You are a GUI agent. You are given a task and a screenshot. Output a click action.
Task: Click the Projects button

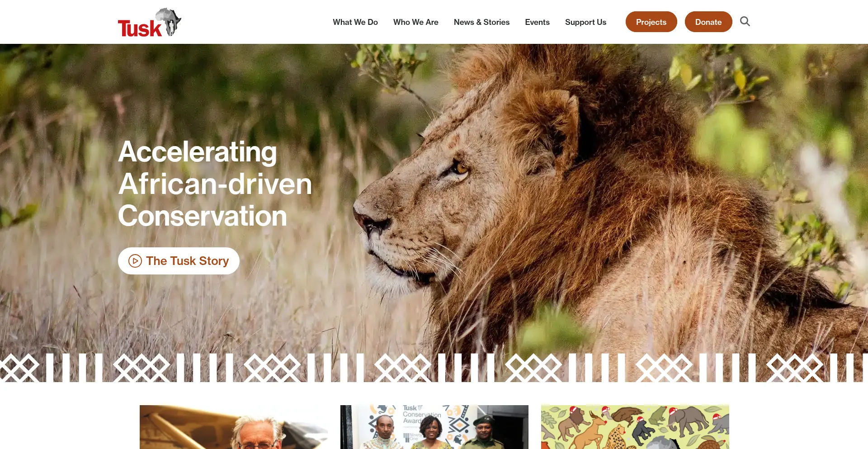(651, 22)
